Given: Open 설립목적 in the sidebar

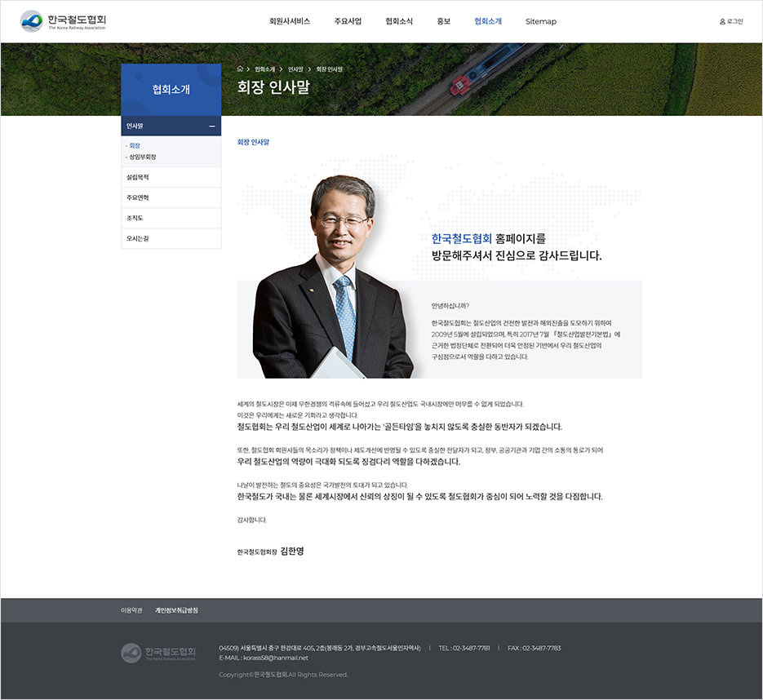Looking at the screenshot, I should (x=171, y=177).
